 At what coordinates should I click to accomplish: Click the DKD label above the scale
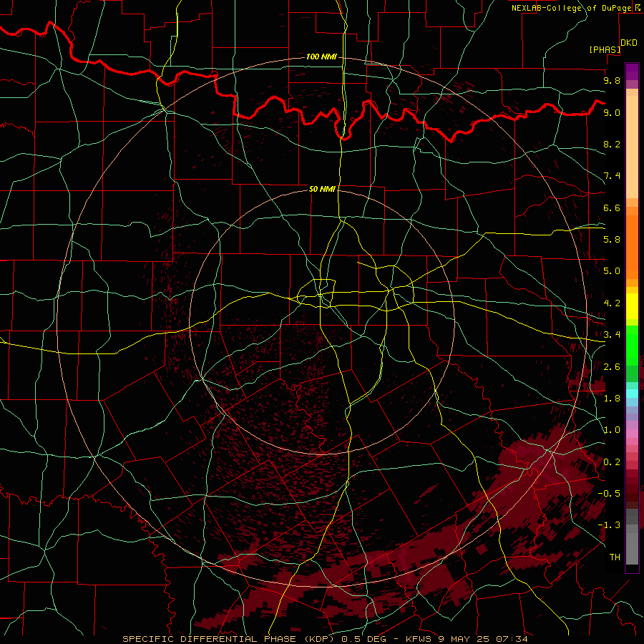(x=629, y=43)
